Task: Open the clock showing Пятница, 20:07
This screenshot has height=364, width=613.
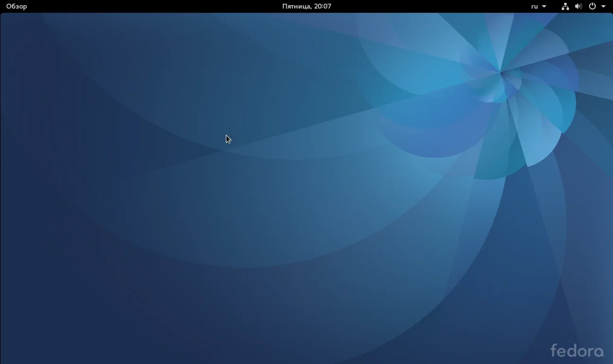Action: 306,6
